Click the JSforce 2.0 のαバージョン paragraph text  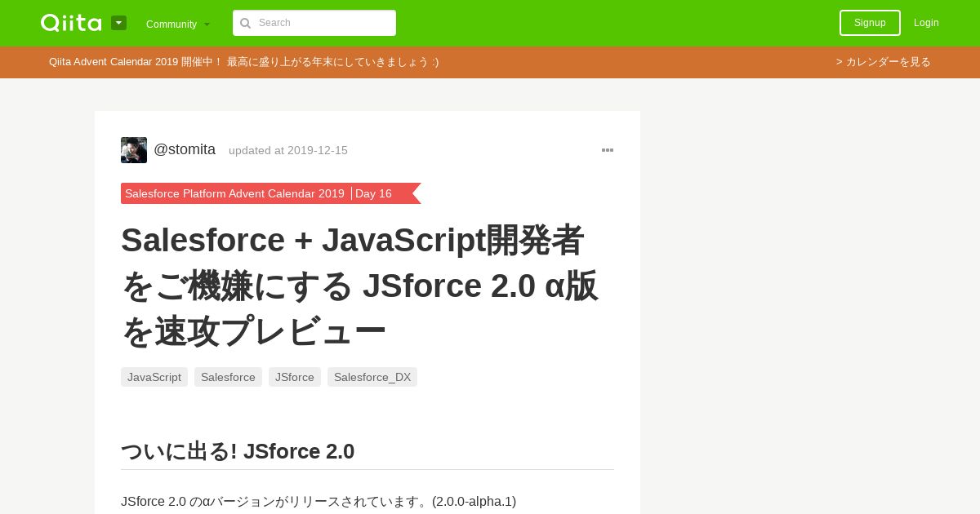pyautogui.click(x=318, y=502)
